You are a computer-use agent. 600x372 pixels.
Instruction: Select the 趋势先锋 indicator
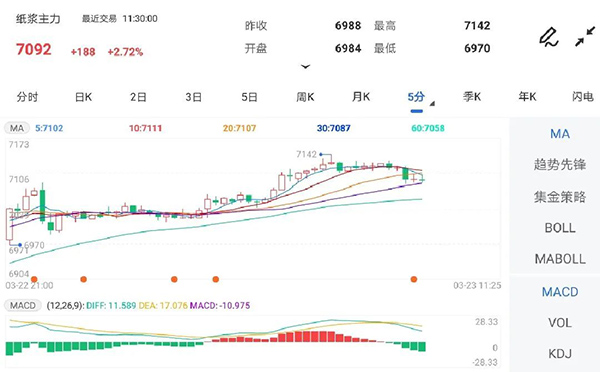[560, 165]
